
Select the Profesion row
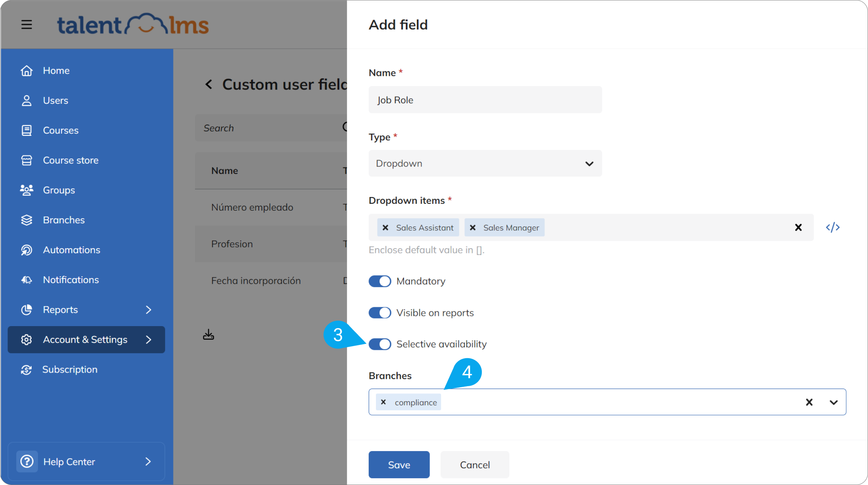tap(271, 244)
